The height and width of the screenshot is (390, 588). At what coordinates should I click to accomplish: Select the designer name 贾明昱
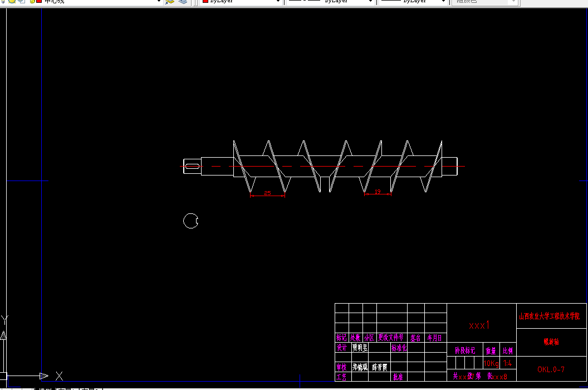(360, 348)
